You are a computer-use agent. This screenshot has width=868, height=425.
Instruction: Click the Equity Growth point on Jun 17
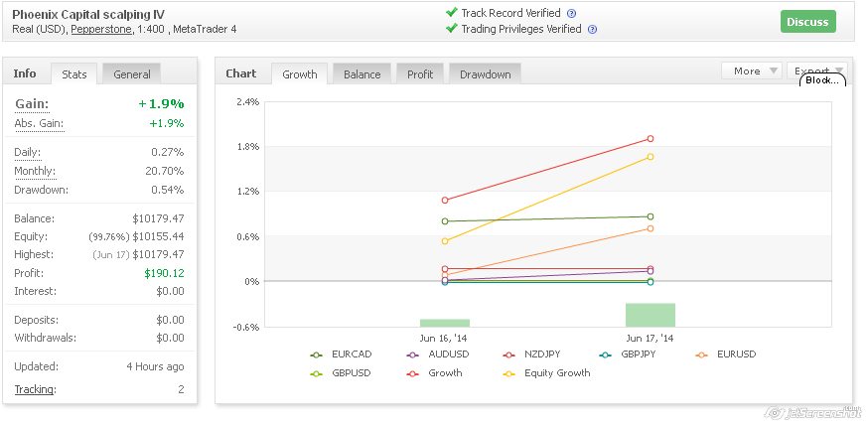[651, 157]
